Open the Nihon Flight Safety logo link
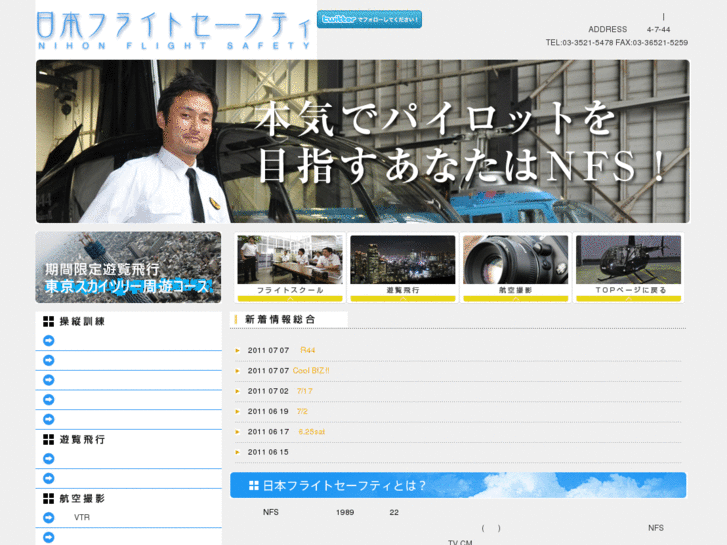Image resolution: width=727 pixels, height=545 pixels. tap(174, 31)
